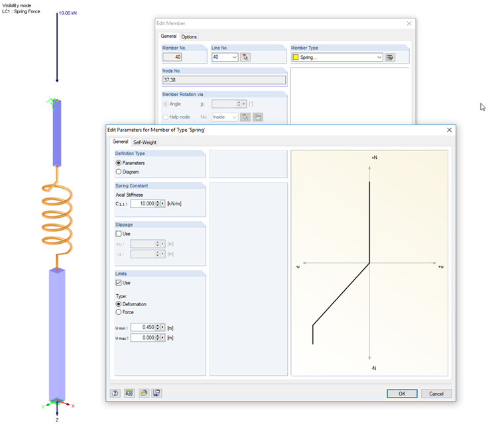Select the Parameters definition type
Viewport: 504px width, 432px height.
(119, 163)
